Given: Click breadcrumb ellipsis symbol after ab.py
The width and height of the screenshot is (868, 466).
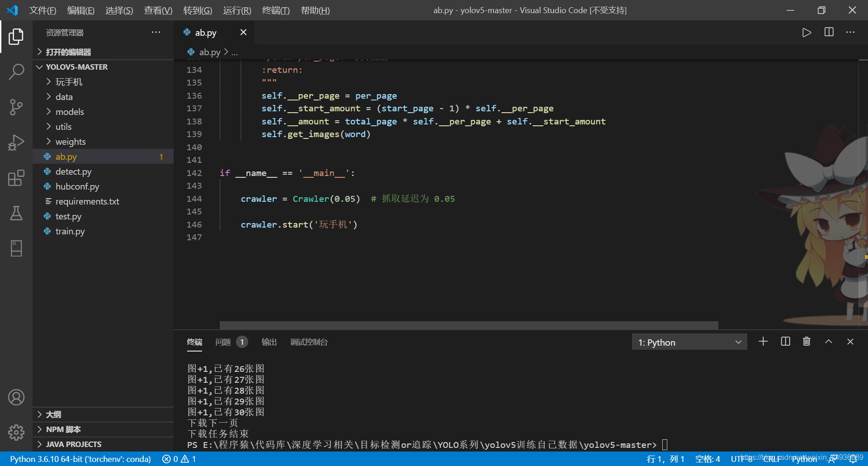Looking at the screenshot, I should point(235,52).
